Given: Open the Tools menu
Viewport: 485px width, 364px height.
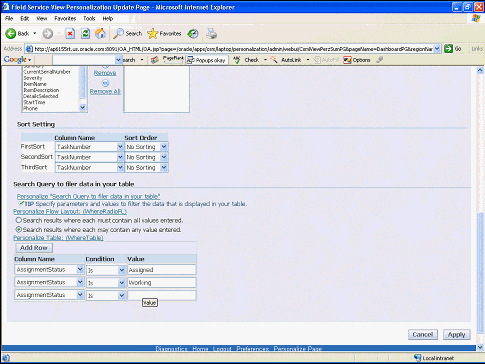Looking at the screenshot, I should (x=89, y=18).
